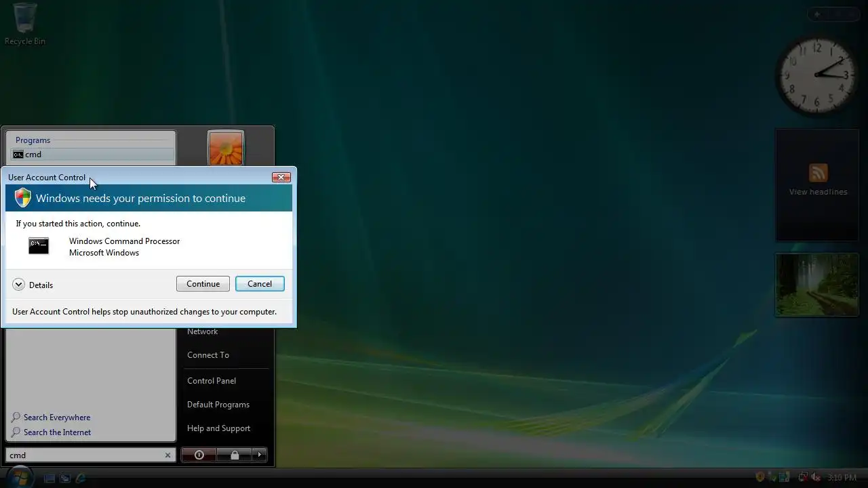Click Switch Between Windows in Quick Launch
The height and width of the screenshot is (488, 868).
point(65,478)
